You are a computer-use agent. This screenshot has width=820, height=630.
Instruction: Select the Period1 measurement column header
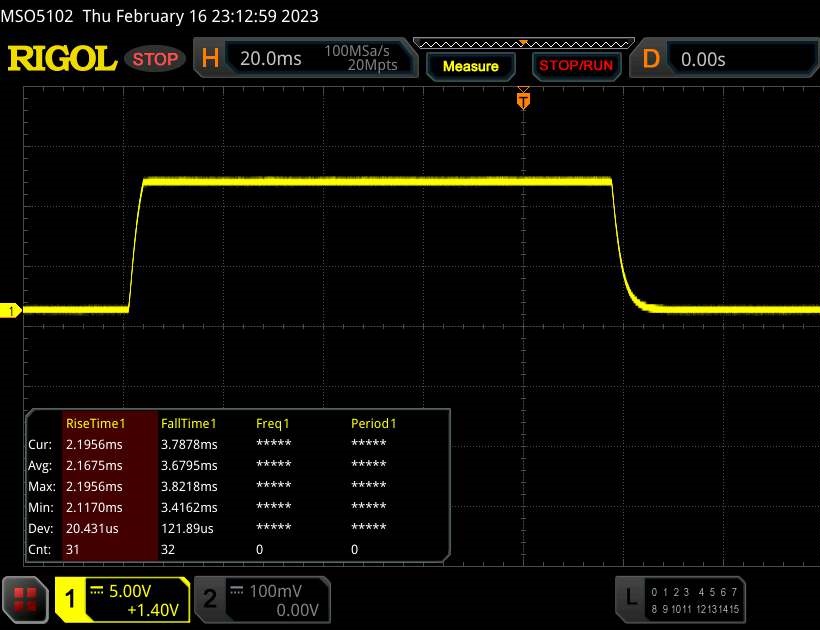pyautogui.click(x=373, y=423)
